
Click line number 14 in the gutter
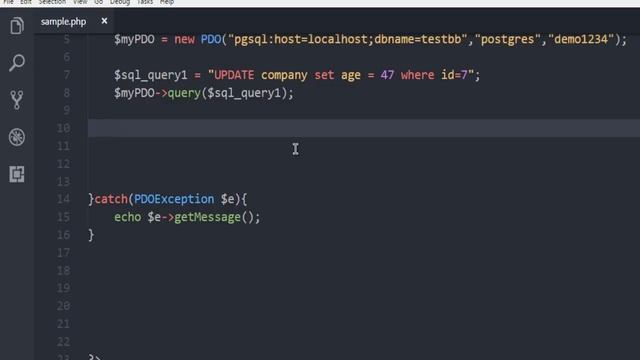click(x=63, y=199)
